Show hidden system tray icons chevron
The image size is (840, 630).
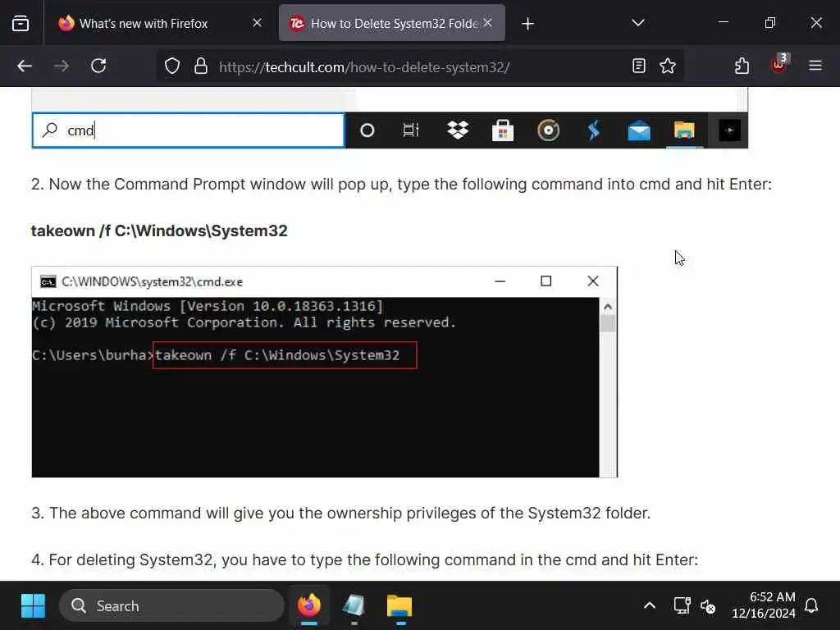(650, 606)
